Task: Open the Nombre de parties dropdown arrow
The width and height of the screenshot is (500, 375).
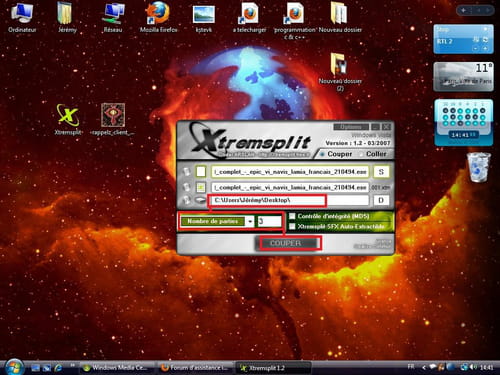Action: point(250,221)
